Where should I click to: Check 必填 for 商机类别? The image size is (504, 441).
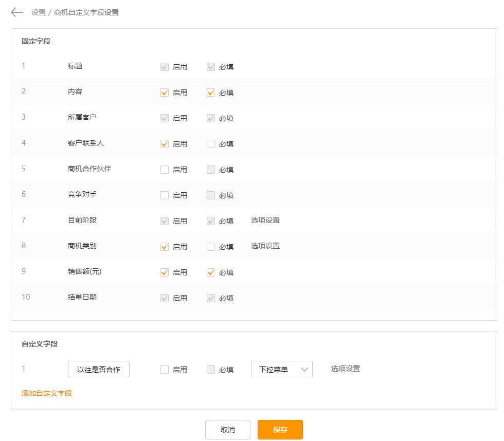(x=211, y=247)
